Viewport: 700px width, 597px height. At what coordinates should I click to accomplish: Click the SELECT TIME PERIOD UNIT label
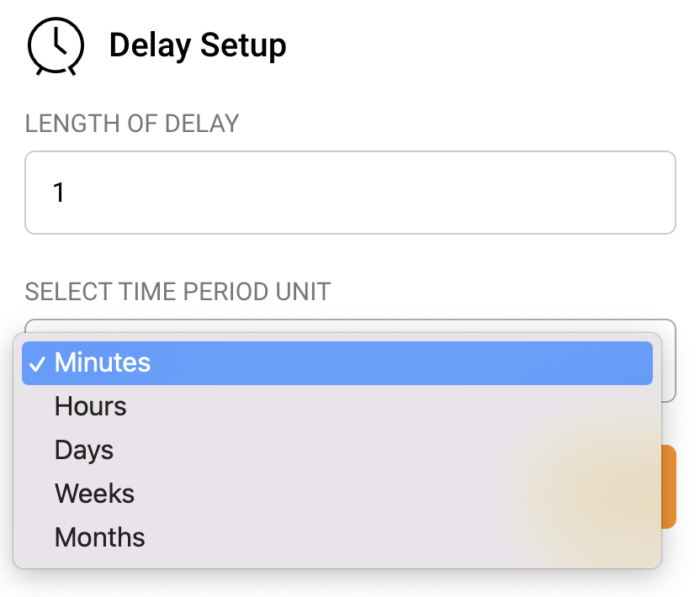click(178, 292)
